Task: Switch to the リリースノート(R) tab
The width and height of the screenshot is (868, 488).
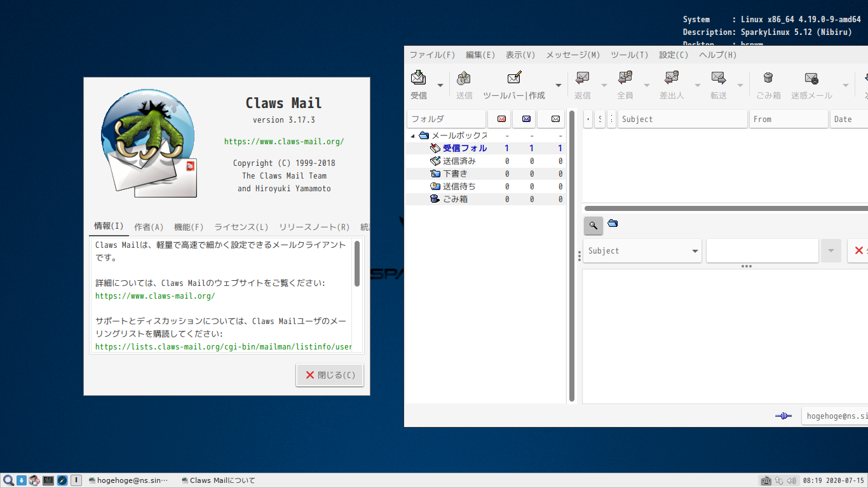Action: (x=315, y=227)
